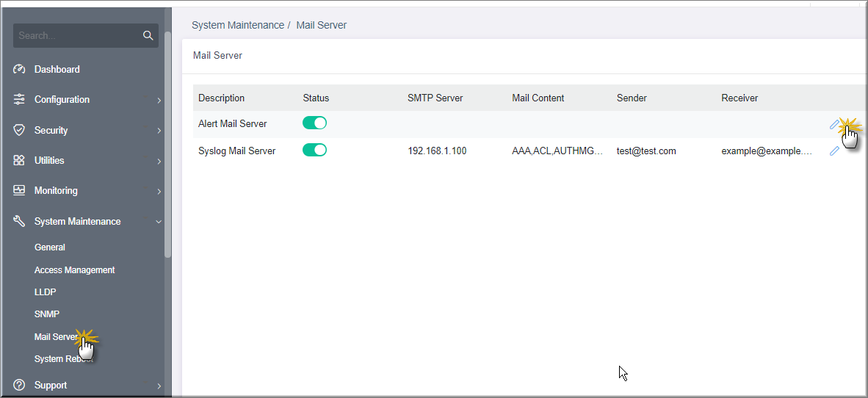Viewport: 868px width, 398px height.
Task: Click the Monitoring chart icon
Action: click(19, 190)
